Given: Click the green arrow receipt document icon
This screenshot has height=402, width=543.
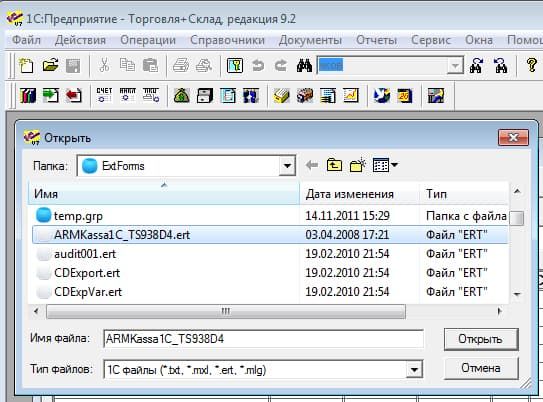Looking at the screenshot, I should (51, 95).
